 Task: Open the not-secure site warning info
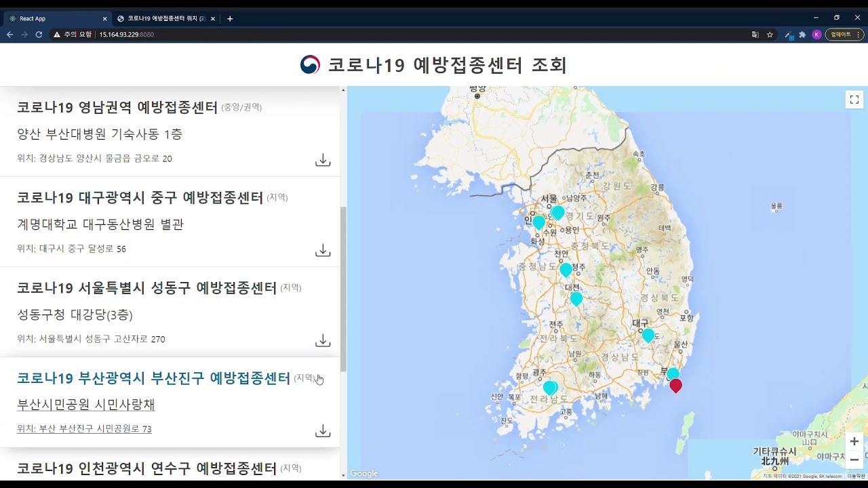[x=73, y=35]
